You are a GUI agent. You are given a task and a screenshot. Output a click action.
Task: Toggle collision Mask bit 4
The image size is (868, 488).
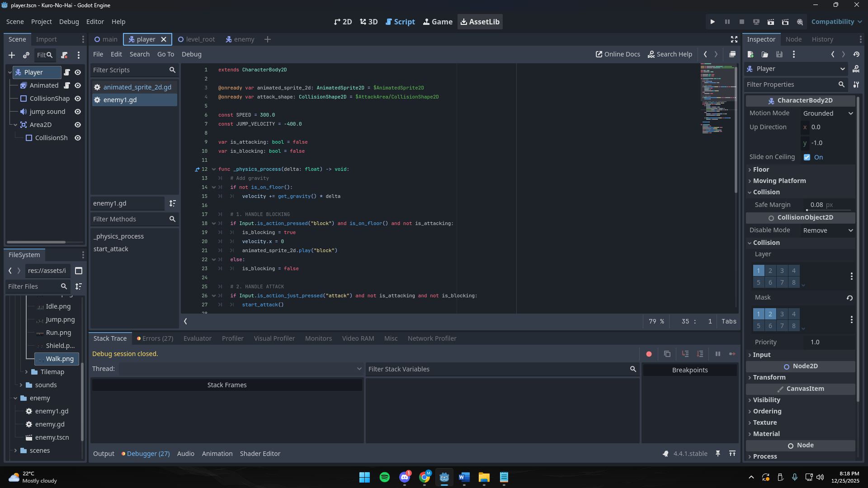(794, 314)
